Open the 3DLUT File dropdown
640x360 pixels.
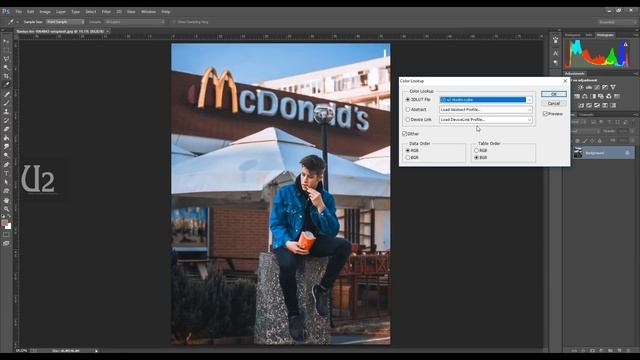tap(486, 100)
